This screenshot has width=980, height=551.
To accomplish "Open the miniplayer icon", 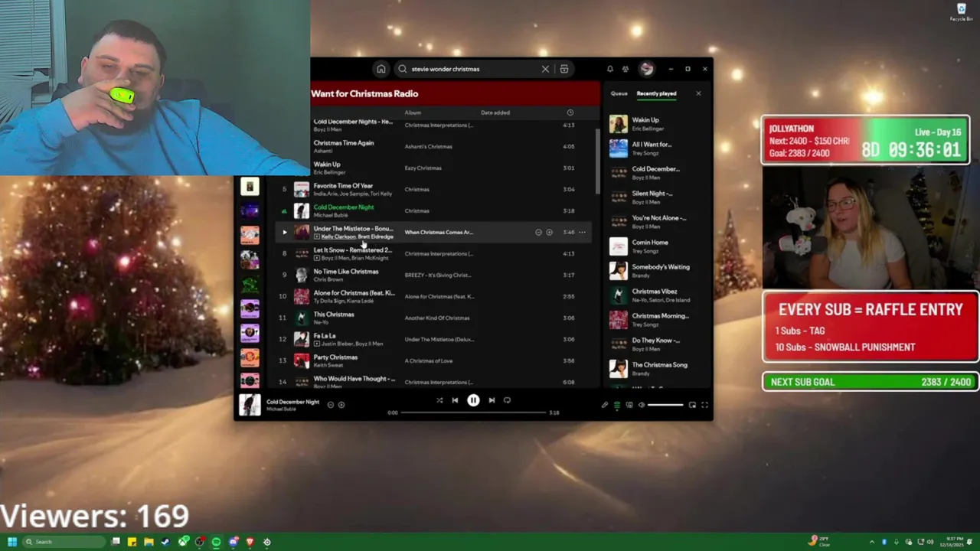I will coord(692,405).
